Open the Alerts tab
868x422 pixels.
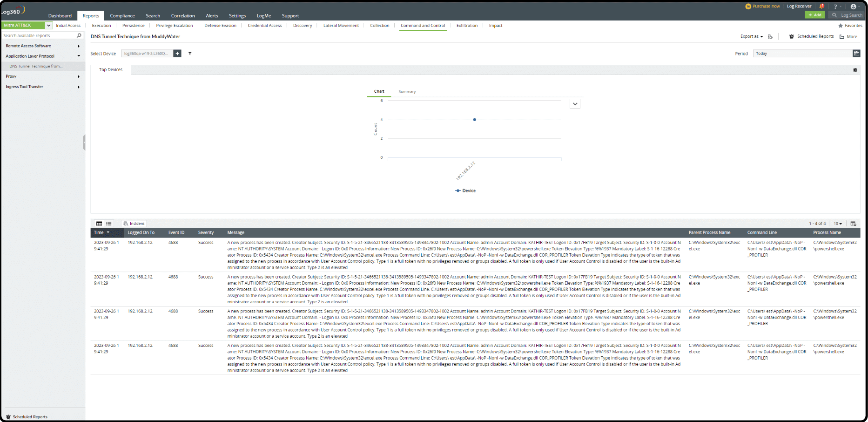pos(212,16)
